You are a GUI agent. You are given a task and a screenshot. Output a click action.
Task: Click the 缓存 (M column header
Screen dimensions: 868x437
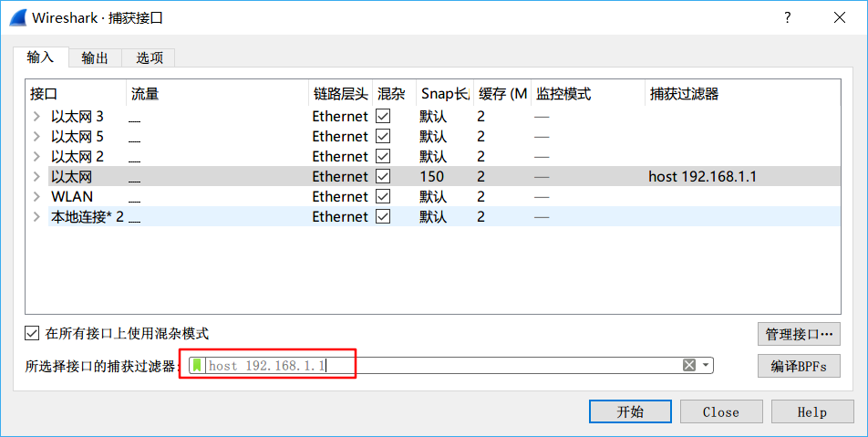click(502, 94)
